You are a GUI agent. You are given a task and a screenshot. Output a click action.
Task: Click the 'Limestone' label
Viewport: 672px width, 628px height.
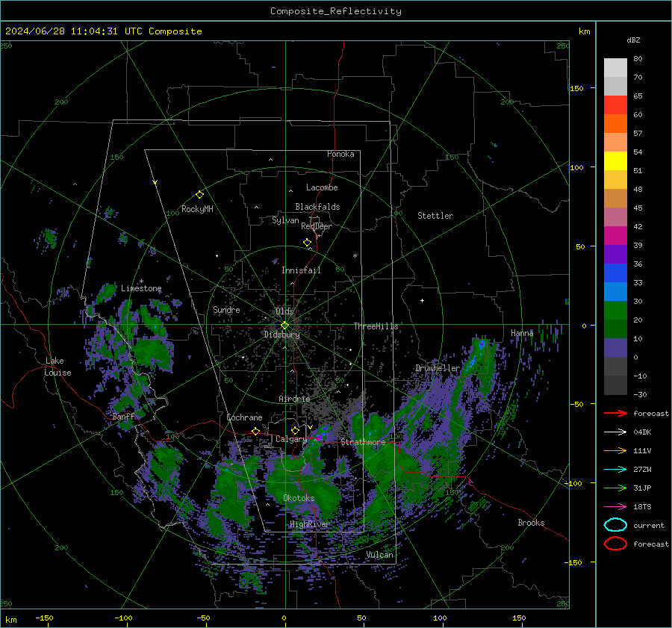pos(141,288)
